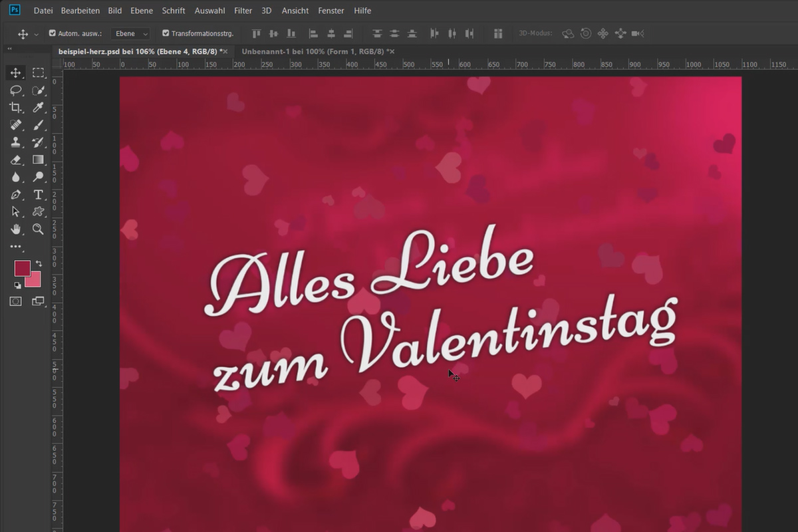Select the Spot Healing Brush tool
This screenshot has height=532, width=798.
[x=15, y=124]
